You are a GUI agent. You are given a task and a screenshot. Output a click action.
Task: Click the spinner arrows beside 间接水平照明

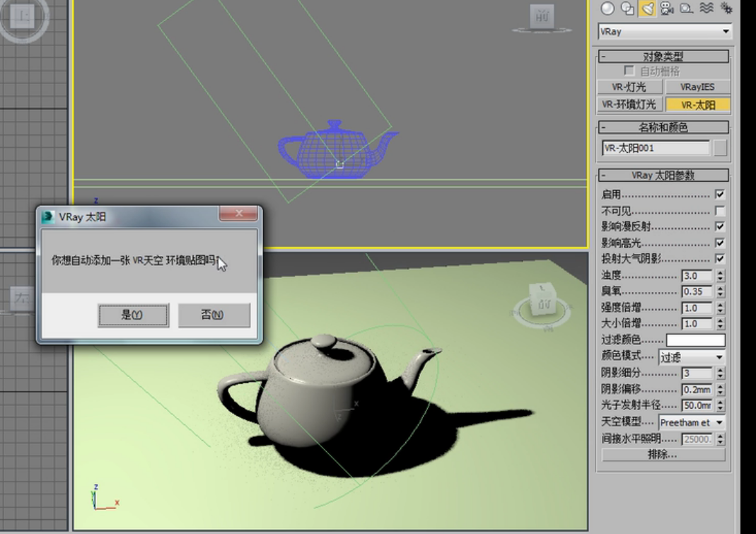[x=721, y=439]
